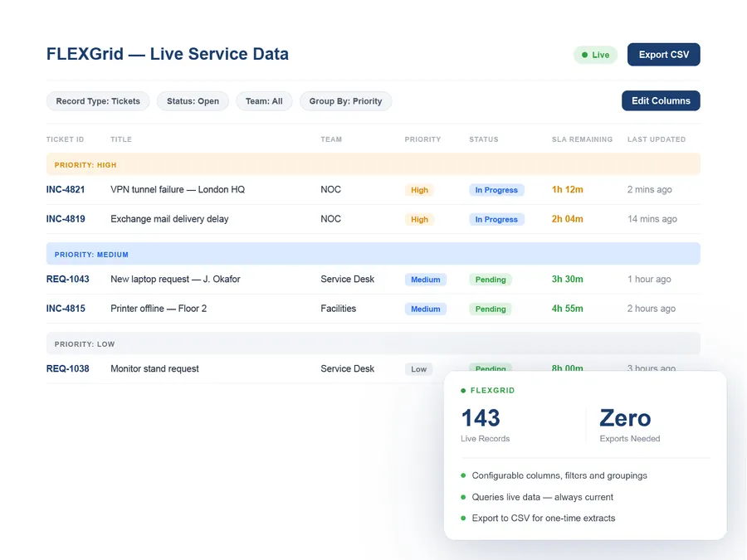Open ticket INC-4815
The image size is (747, 560).
tap(66, 309)
